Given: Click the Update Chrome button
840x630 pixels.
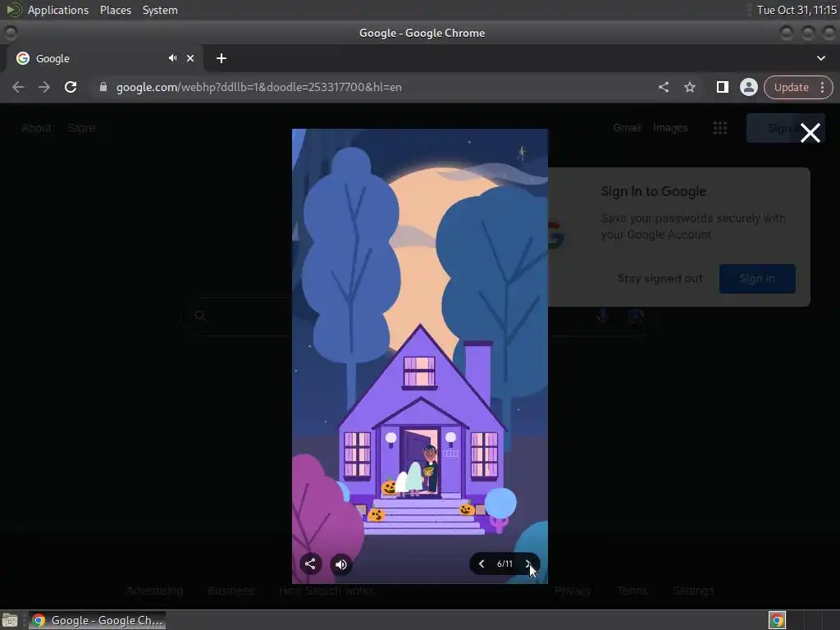Looking at the screenshot, I should pyautogui.click(x=792, y=87).
